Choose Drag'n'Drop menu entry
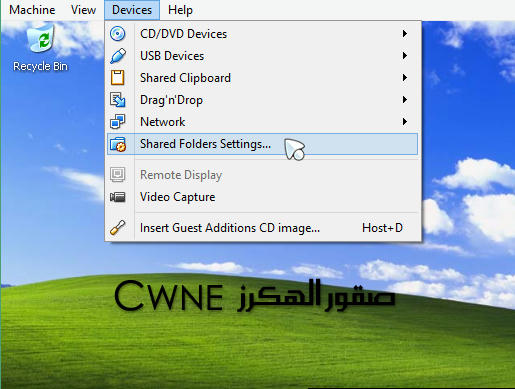Screen dimensions: 515x389 coord(262,100)
